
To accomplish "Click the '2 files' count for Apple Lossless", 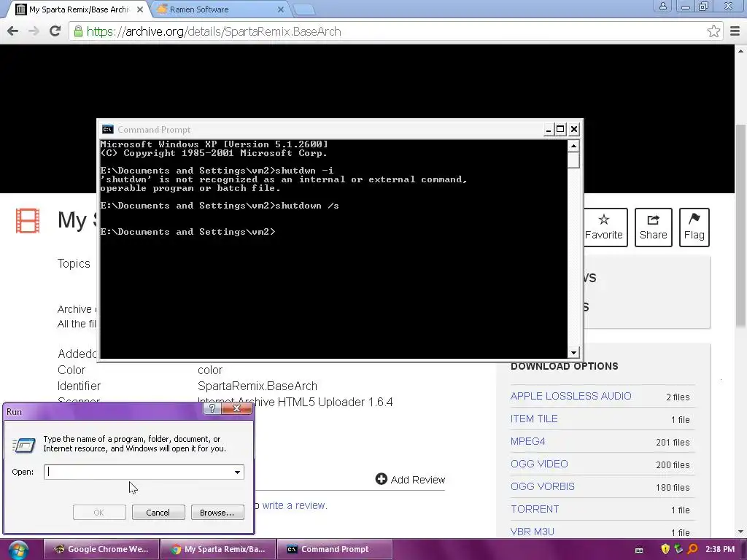I will 678,397.
